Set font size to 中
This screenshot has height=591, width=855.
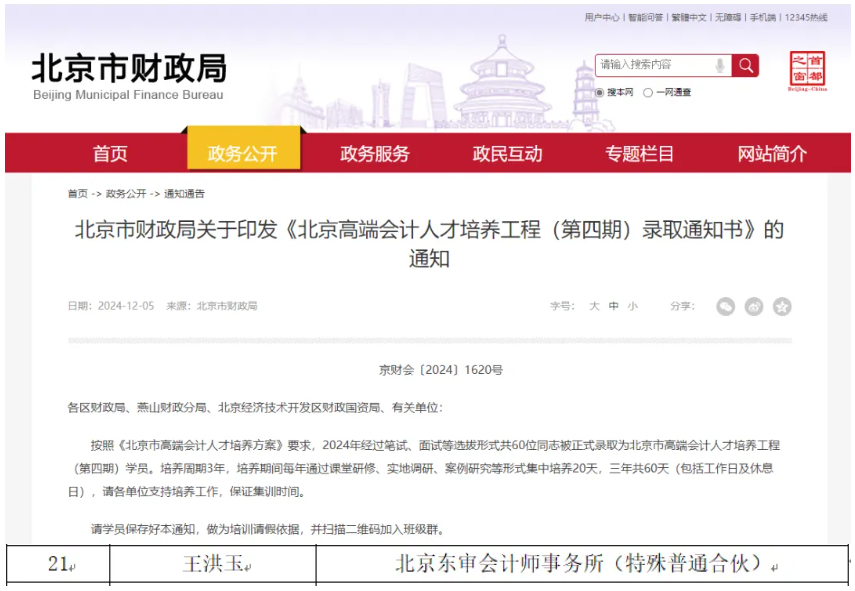point(614,306)
